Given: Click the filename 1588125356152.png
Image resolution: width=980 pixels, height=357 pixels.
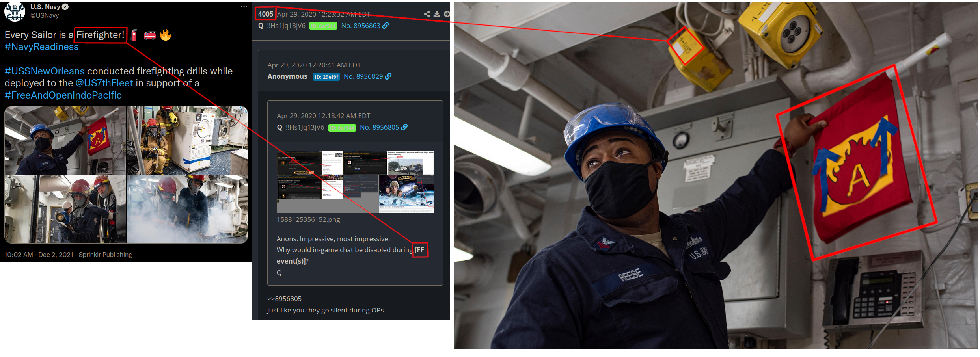Looking at the screenshot, I should click(x=308, y=219).
